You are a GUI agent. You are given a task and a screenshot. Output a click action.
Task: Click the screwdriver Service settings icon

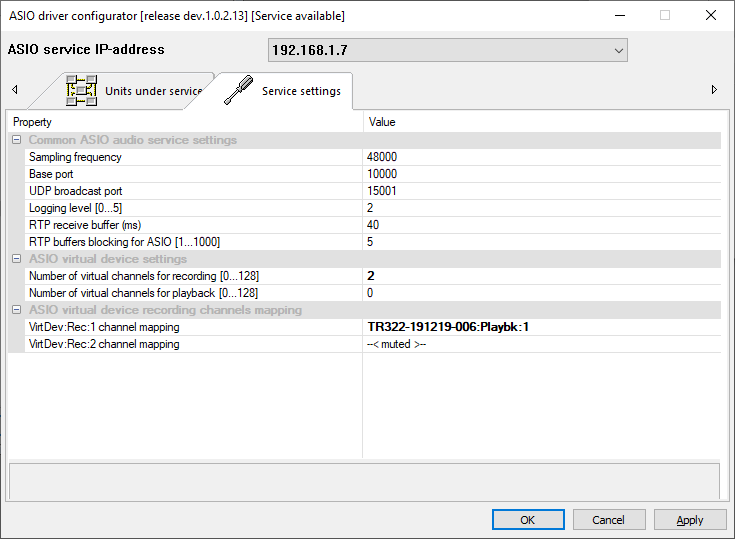[239, 90]
